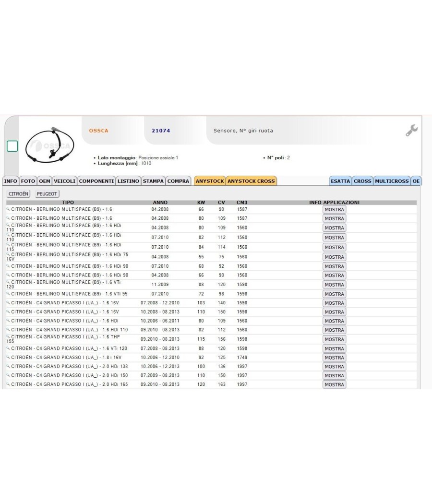Click MOSTRA for Berlingo 1.6 VTi 95
This screenshot has width=432, height=504.
coord(334,294)
